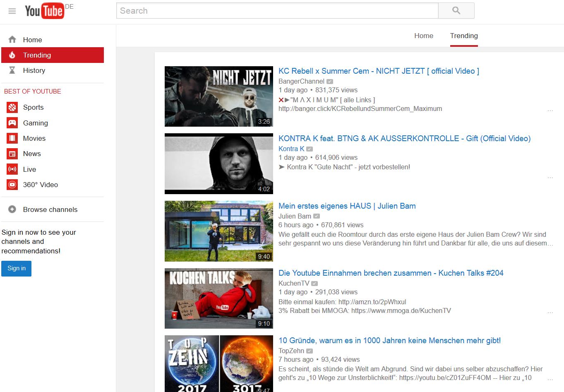564x392 pixels.
Task: Click inside the Search input field
Action: click(277, 11)
